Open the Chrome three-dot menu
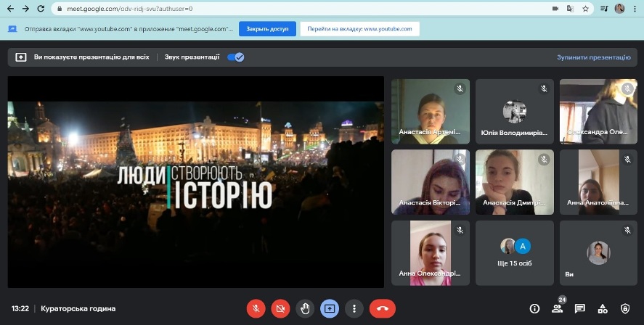This screenshot has height=325, width=644. [x=635, y=8]
